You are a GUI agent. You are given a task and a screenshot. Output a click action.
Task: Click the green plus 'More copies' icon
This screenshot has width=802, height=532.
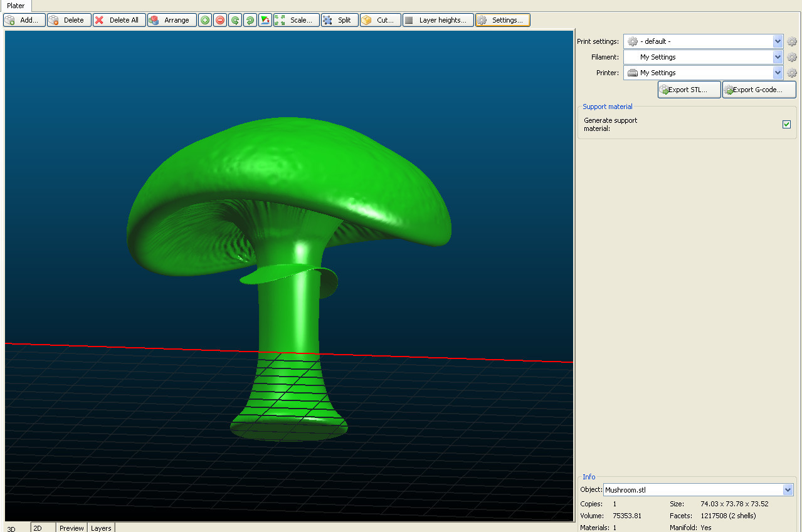205,20
